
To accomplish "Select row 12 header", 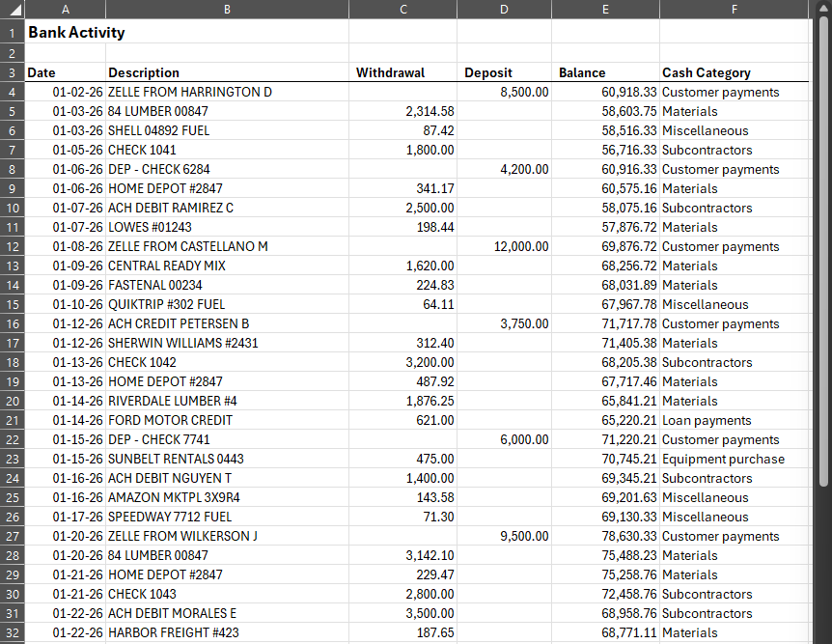I will coord(13,247).
